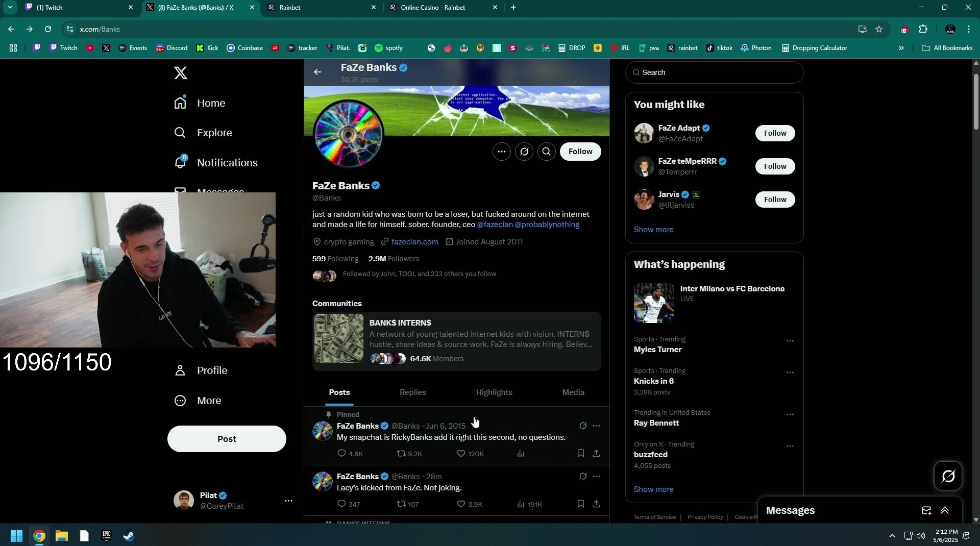This screenshot has width=980, height=546.
Task: Switch to the Replies tab
Action: 413,392
